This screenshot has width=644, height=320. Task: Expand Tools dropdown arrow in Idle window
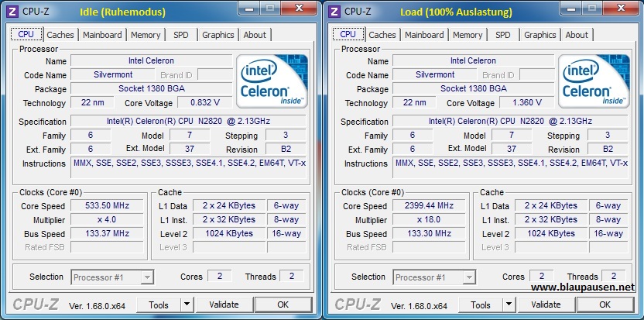click(187, 305)
